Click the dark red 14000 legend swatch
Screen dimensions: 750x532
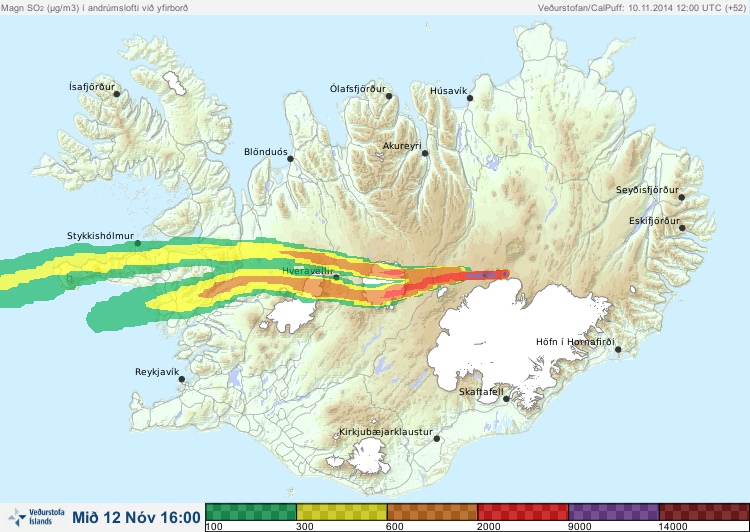click(x=704, y=512)
